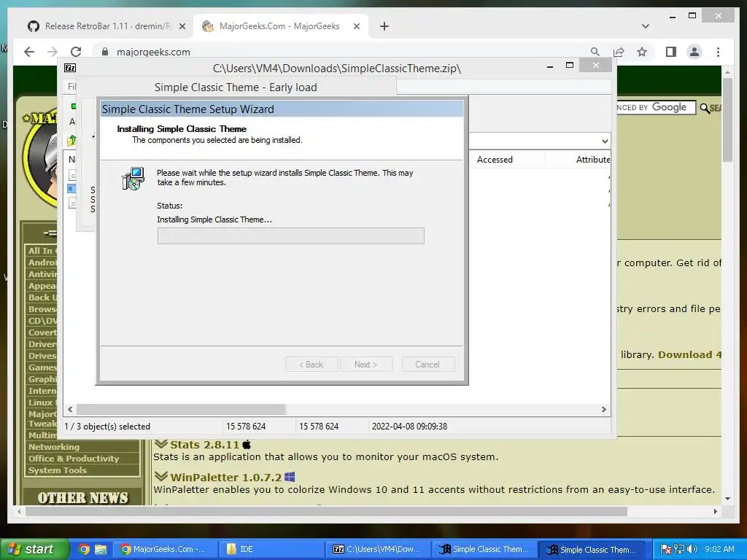The height and width of the screenshot is (560, 747).
Task: Expand the chevron beside Stats 2.8.11
Action: [161, 444]
